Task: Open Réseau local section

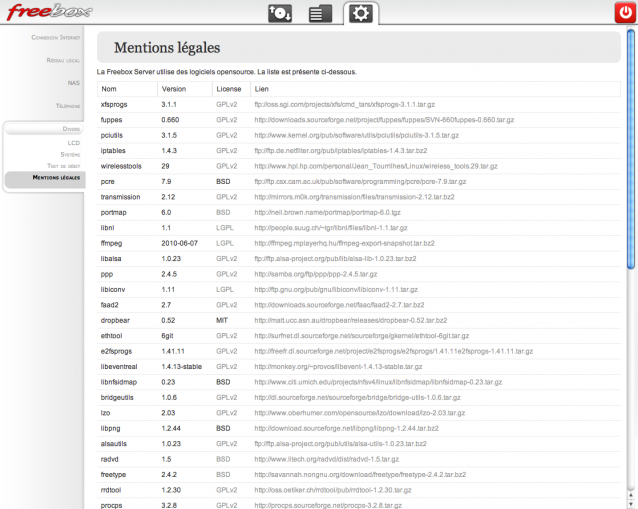Action: [63, 60]
